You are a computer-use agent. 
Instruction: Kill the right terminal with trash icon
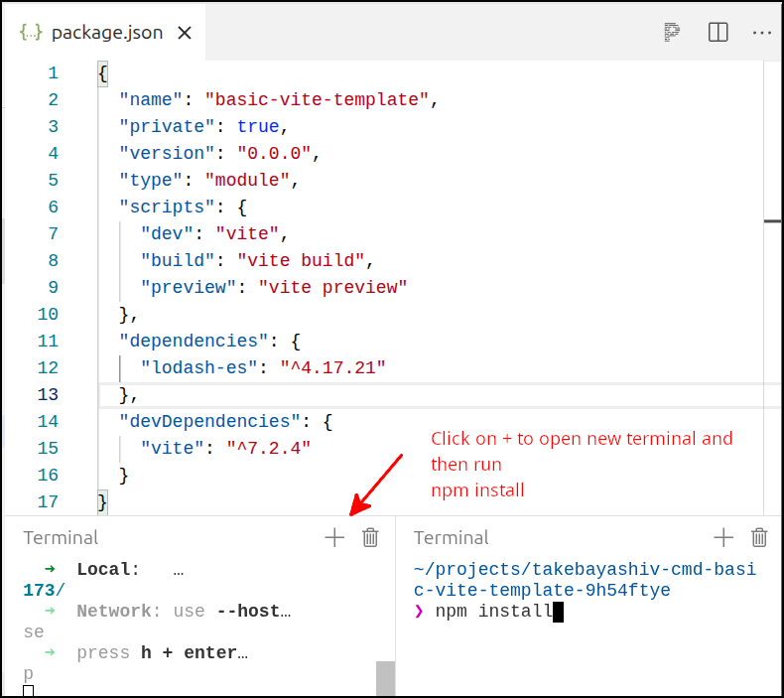pyautogui.click(x=759, y=537)
